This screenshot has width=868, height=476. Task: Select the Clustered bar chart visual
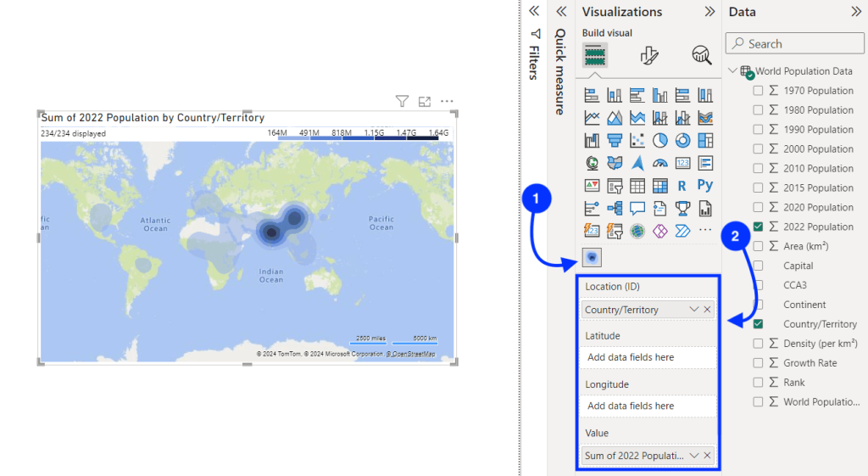click(x=637, y=95)
